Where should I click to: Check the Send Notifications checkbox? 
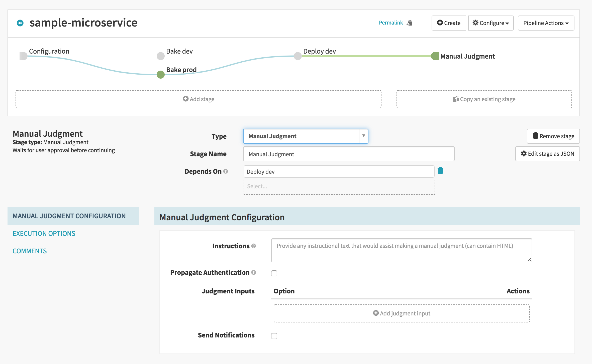coord(274,336)
